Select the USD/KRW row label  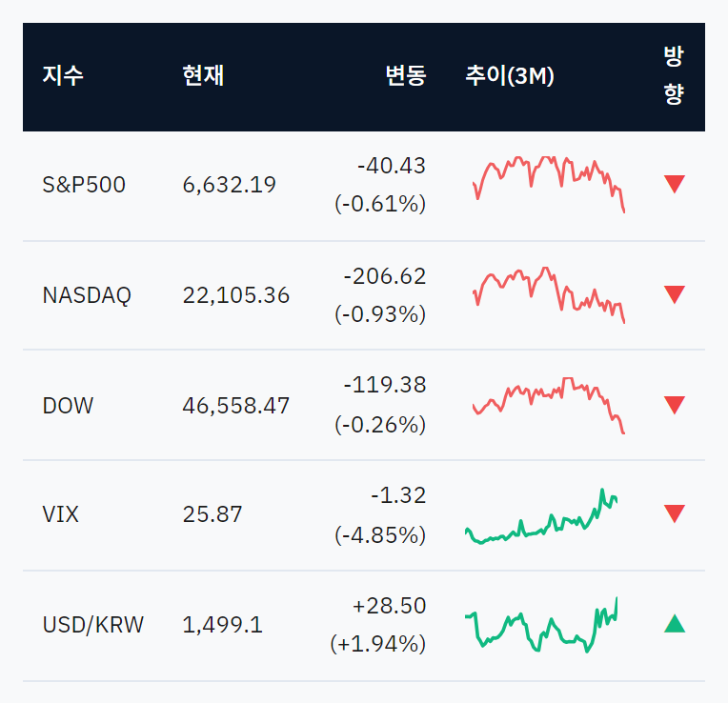tap(92, 625)
